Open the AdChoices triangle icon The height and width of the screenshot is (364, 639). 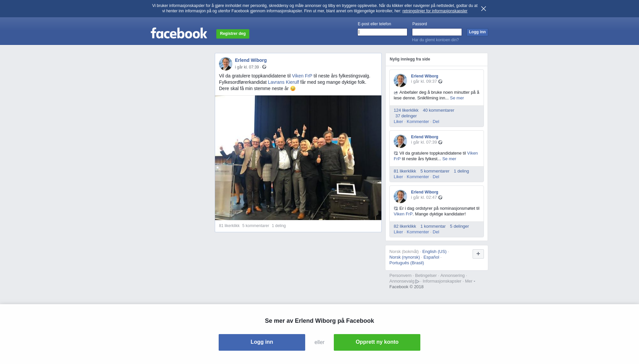point(417,282)
